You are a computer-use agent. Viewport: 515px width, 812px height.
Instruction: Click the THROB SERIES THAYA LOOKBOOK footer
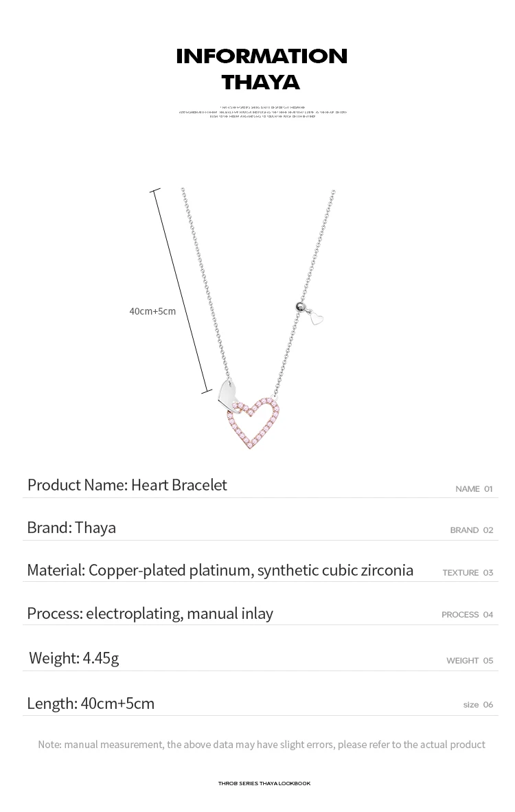(x=264, y=784)
